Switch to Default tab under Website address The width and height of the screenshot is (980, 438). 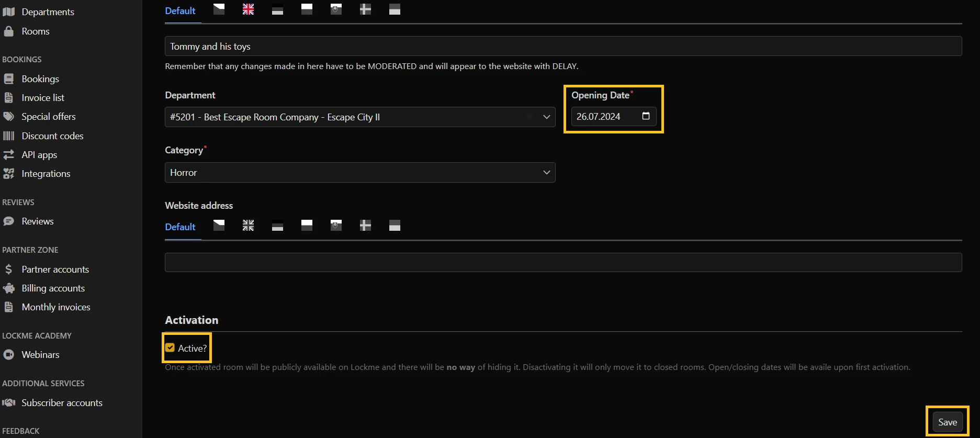180,227
